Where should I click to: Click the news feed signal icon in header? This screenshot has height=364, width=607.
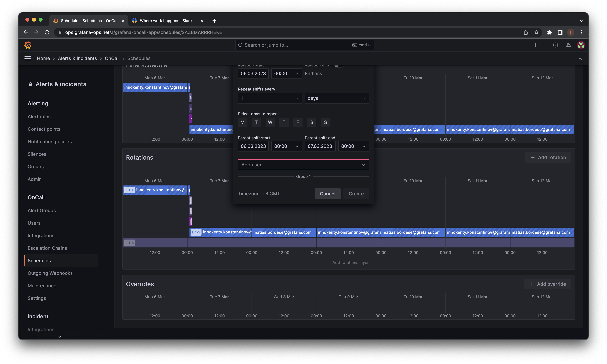(568, 45)
